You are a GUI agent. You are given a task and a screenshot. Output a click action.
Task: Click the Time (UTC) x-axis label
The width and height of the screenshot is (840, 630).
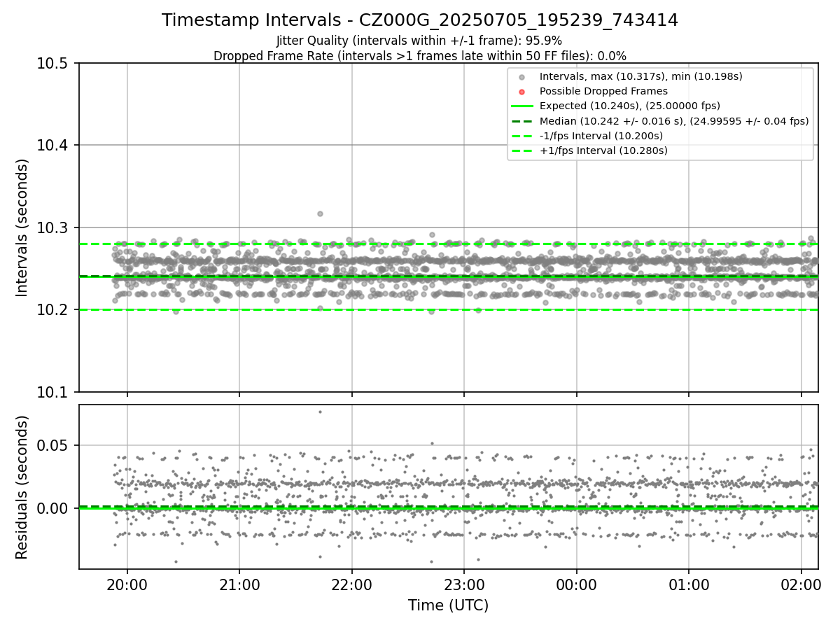(x=449, y=605)
